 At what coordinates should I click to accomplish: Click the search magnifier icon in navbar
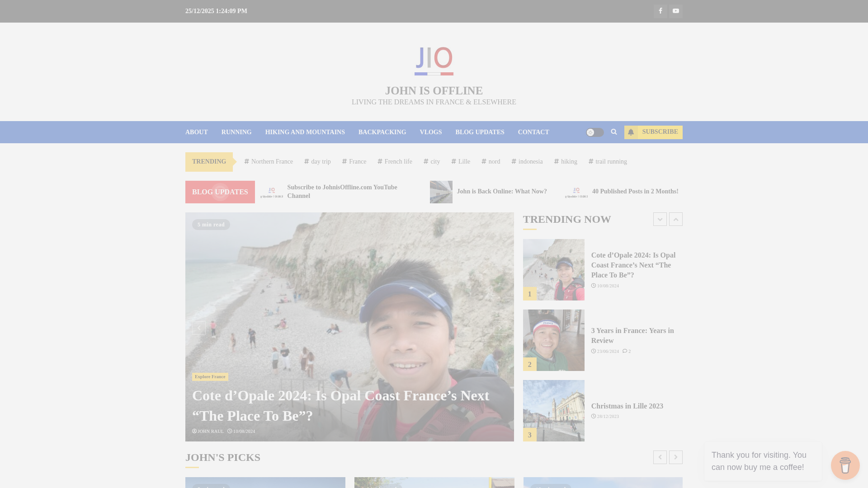(x=613, y=132)
